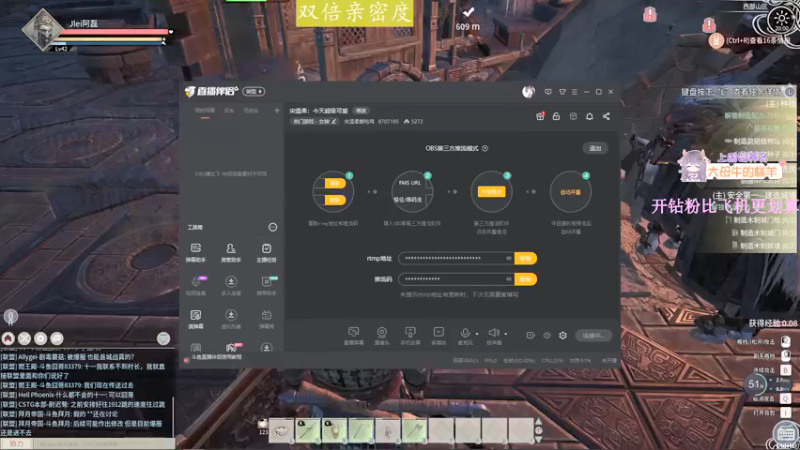
Task: Open the gift box icon with red badge
Action: (540, 116)
